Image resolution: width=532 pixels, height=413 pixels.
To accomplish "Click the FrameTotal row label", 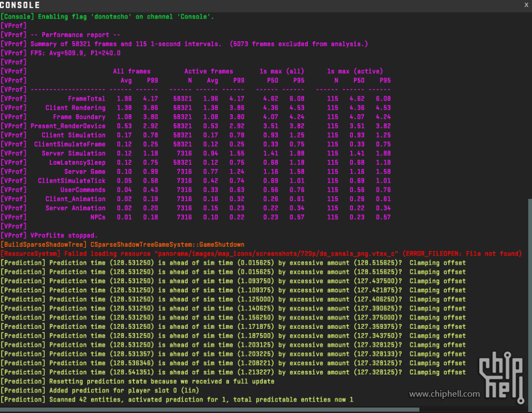I will pyautogui.click(x=86, y=99).
